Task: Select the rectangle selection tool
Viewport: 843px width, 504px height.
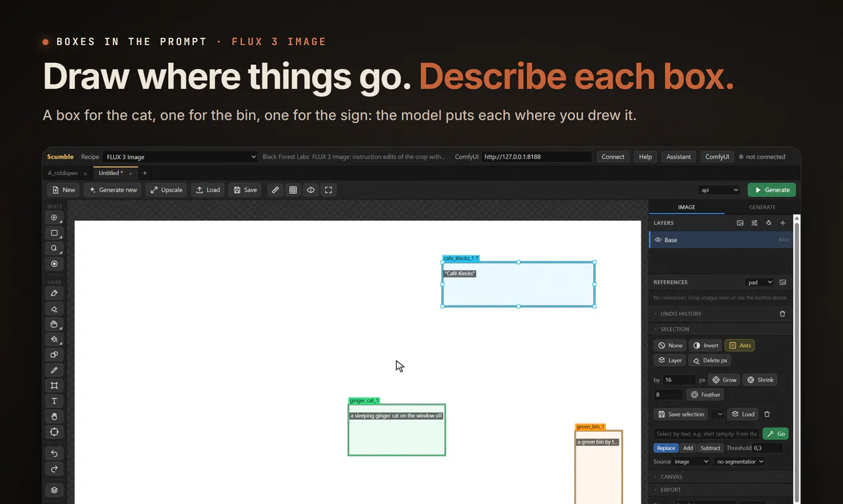Action: pyautogui.click(x=54, y=233)
